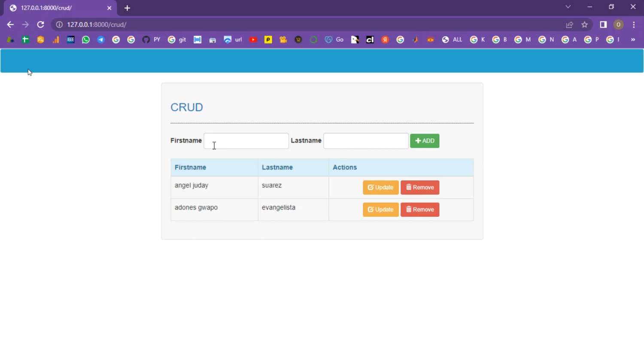644x343 pixels.
Task: Open the tab search dropdown
Action: coord(568,7)
